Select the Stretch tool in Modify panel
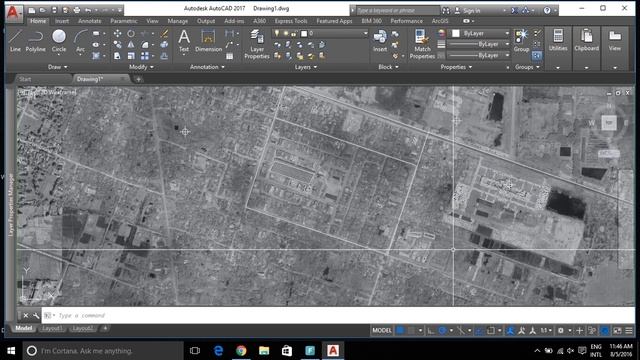Viewport: 640px width, 360px height. click(x=117, y=56)
